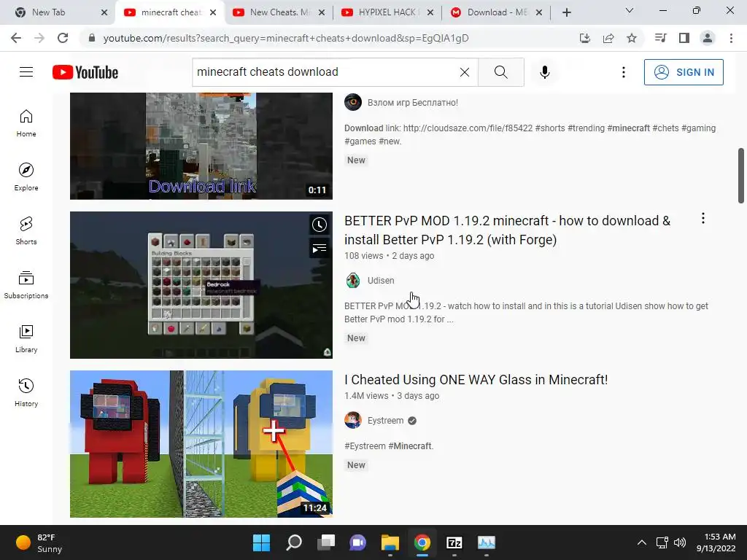Click the page vertical scrollbar thumb
Viewport: 747px width, 560px height.
pos(741,176)
